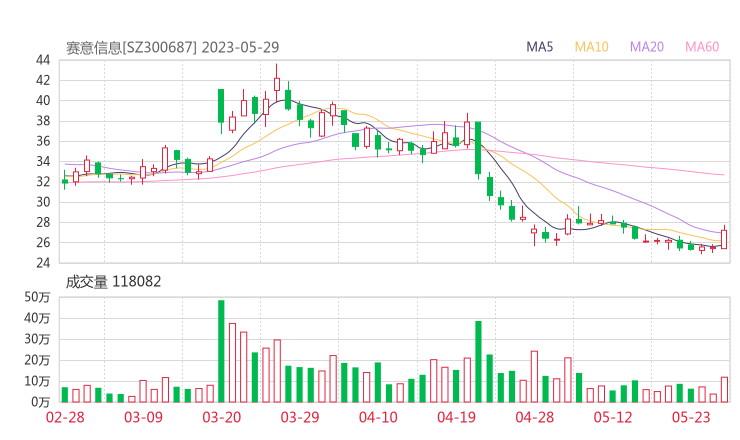Image resolution: width=740 pixels, height=440 pixels.
Task: Click the 28 price axis label
Action: [x=43, y=222]
